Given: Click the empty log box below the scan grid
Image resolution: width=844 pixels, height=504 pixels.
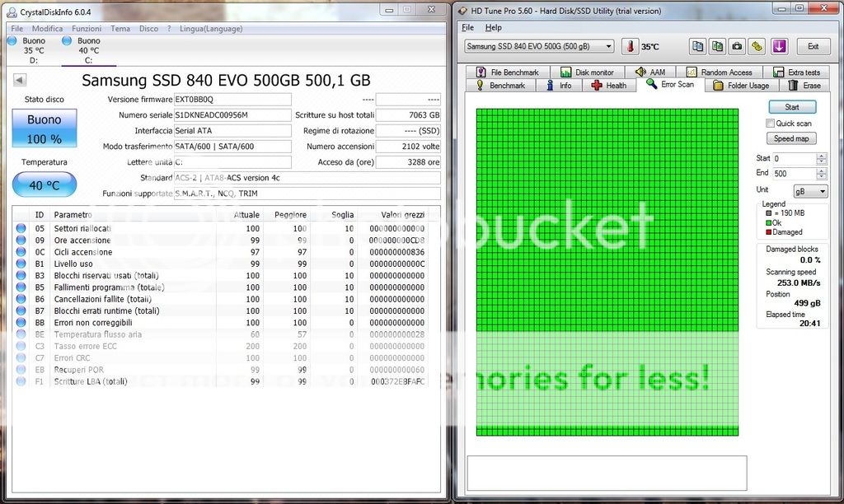Looking at the screenshot, I should coord(607,474).
